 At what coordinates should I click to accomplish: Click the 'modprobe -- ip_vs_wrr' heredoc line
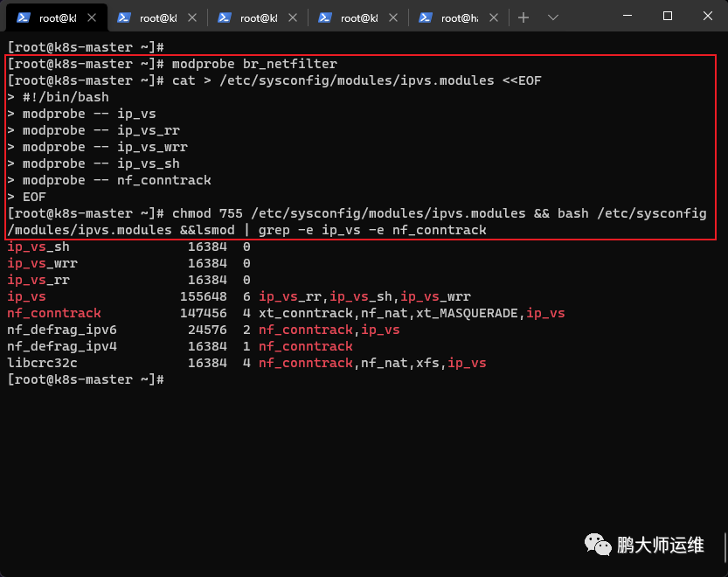[98, 147]
